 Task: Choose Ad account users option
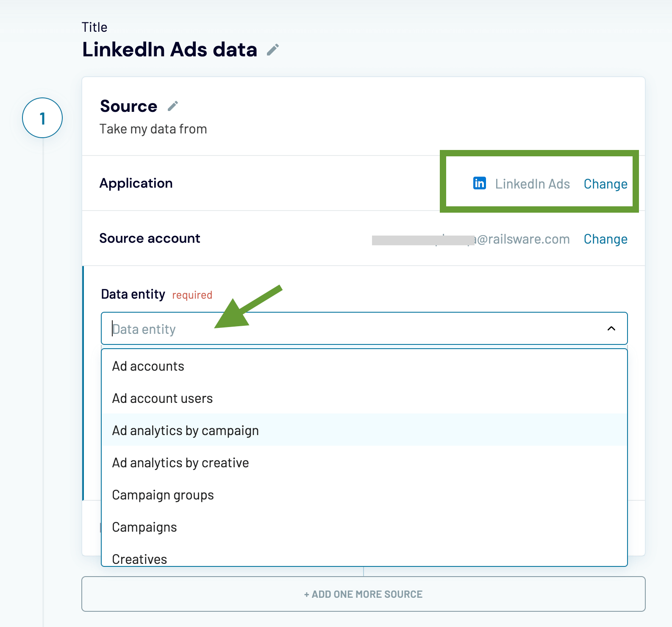[x=364, y=398]
